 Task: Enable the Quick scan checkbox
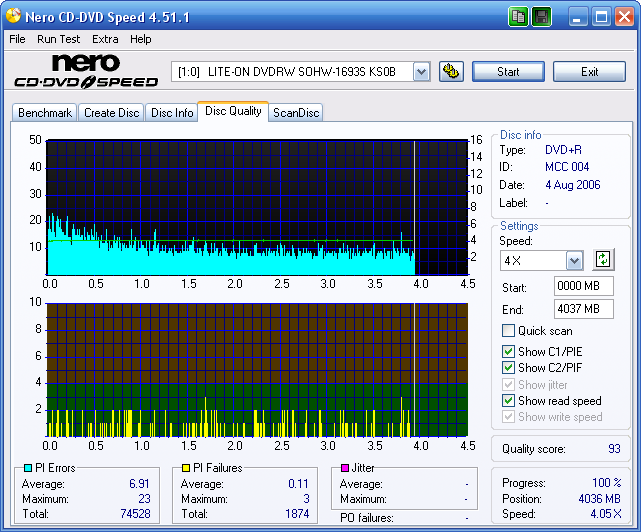pos(508,330)
